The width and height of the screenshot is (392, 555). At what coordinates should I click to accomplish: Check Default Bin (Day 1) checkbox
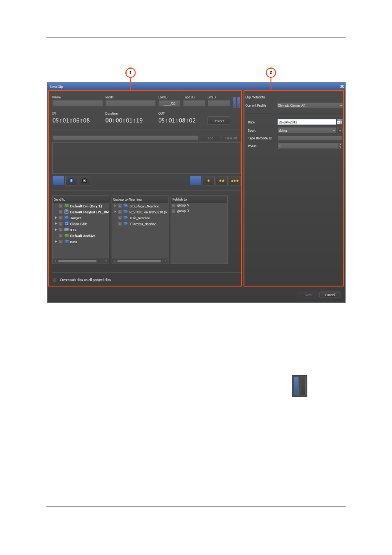point(61,206)
